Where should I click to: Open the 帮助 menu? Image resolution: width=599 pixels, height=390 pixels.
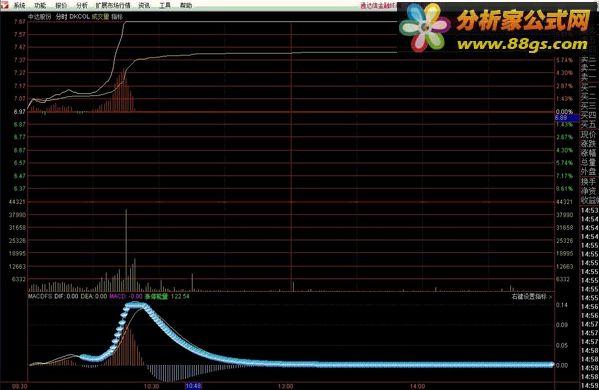(x=186, y=5)
